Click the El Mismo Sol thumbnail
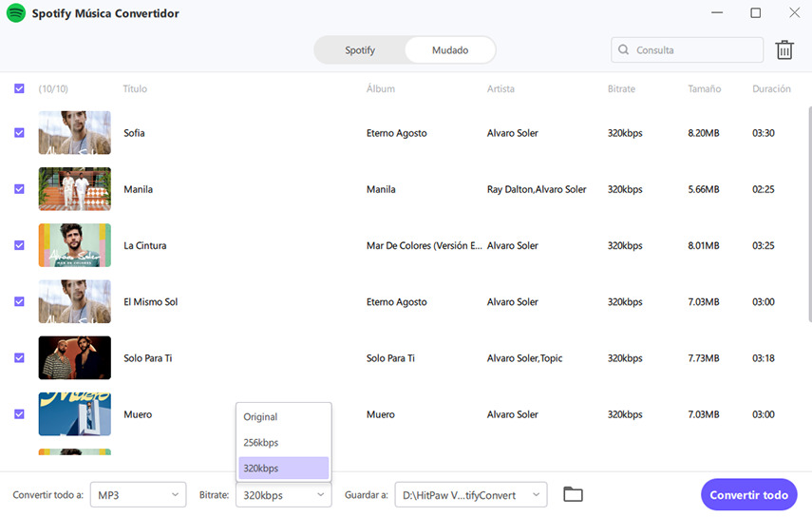This screenshot has height=517, width=812. (x=75, y=301)
